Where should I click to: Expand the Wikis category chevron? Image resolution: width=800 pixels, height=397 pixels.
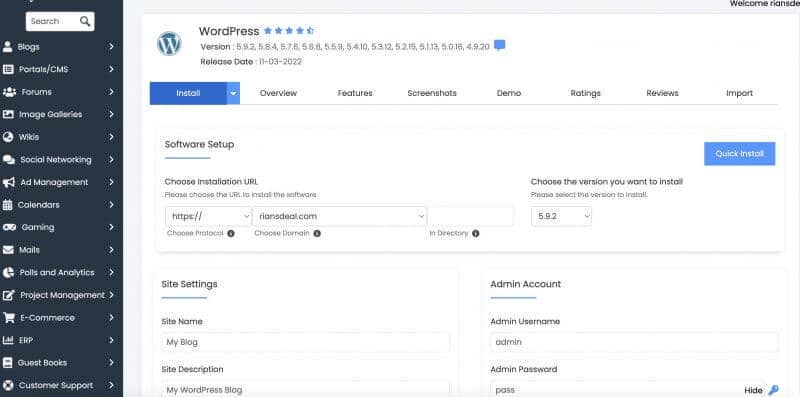(111, 137)
